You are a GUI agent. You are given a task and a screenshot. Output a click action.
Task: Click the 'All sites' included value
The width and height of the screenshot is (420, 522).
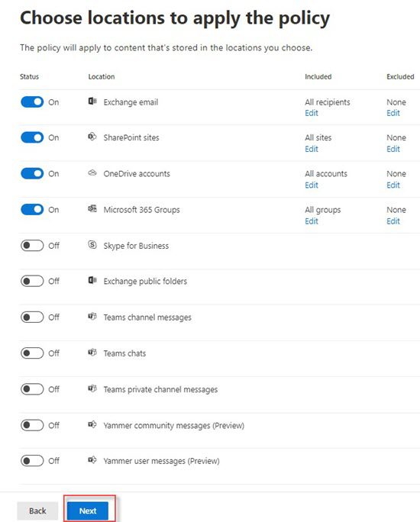click(318, 137)
